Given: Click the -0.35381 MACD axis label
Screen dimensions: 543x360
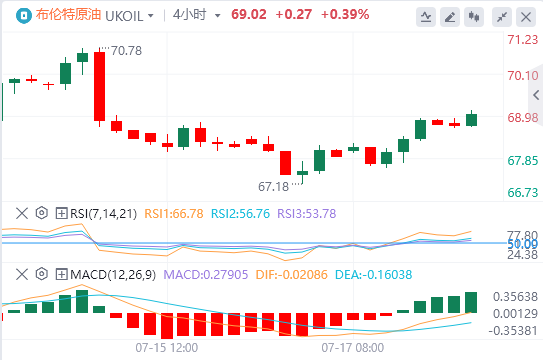Looking at the screenshot, I should pos(513,331).
